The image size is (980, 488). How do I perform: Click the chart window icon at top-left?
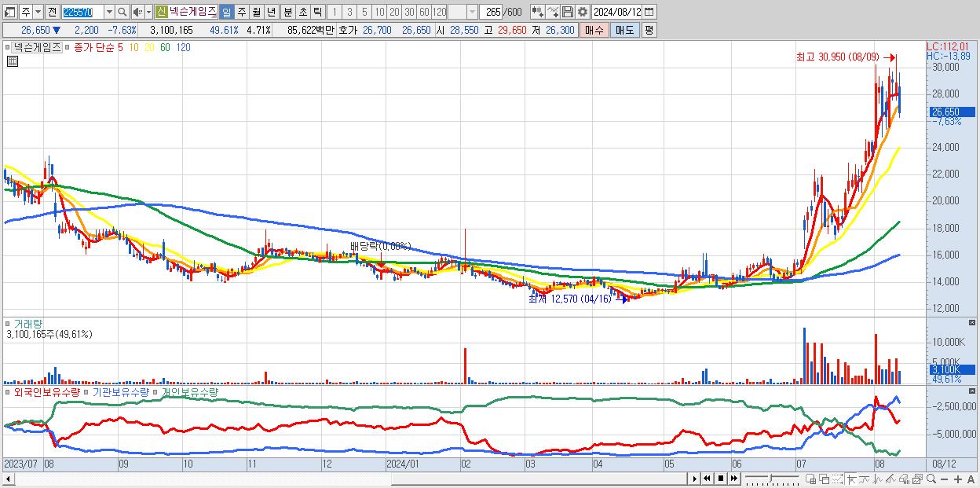9,12
